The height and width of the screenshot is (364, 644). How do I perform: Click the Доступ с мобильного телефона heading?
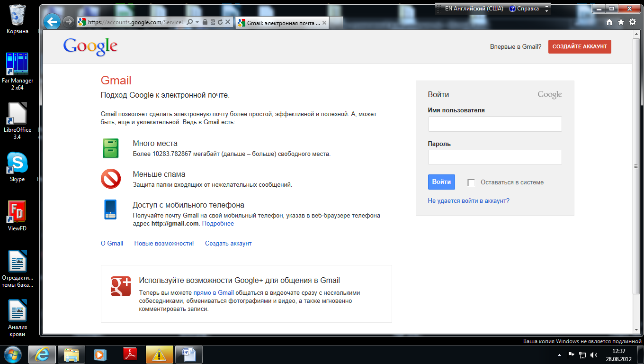(188, 205)
